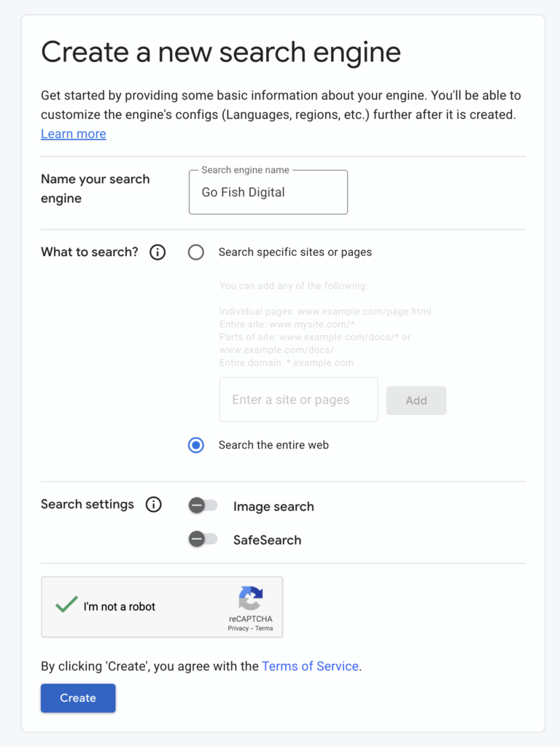560x747 pixels.
Task: Click the 'What to search?' label text
Action: pyautogui.click(x=89, y=252)
